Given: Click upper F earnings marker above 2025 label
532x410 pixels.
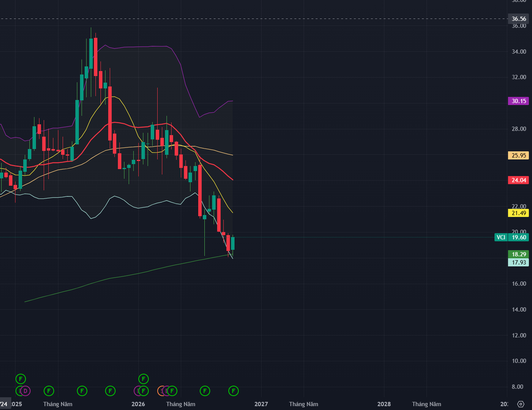Looking at the screenshot, I should point(21,379).
